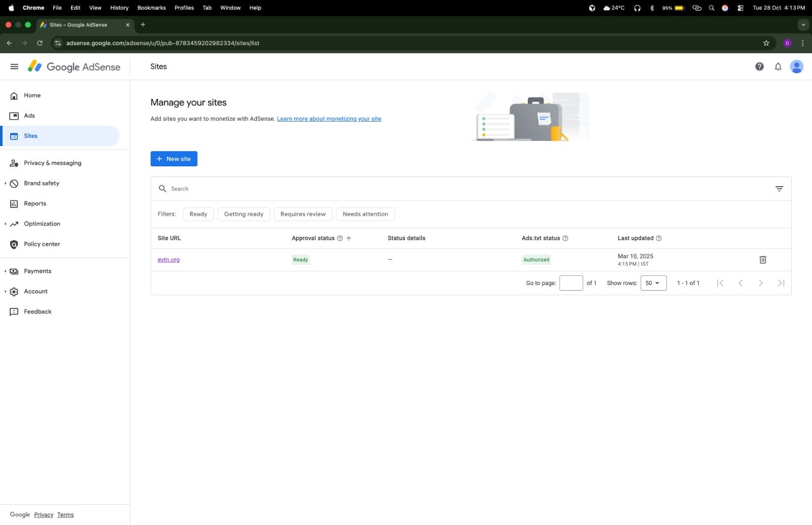Screen dimensions: 812x525
Task: Open the hamburger main menu icon
Action: pyautogui.click(x=14, y=66)
